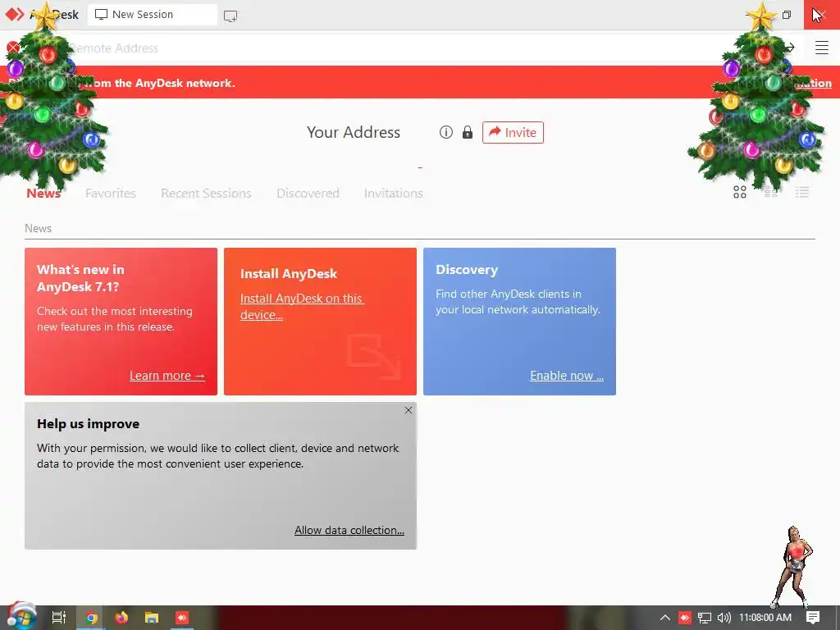840x630 pixels.
Task: Open the Discovery card
Action: 519,322
